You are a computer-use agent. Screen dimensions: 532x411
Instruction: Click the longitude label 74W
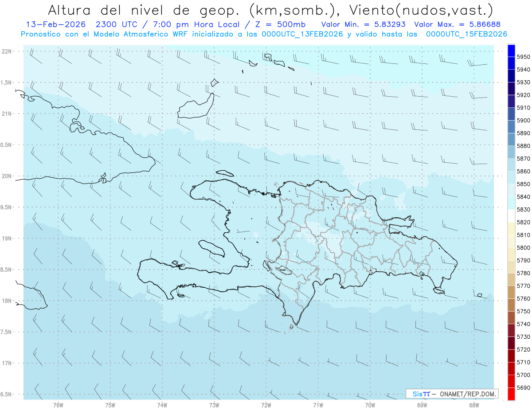162,405
